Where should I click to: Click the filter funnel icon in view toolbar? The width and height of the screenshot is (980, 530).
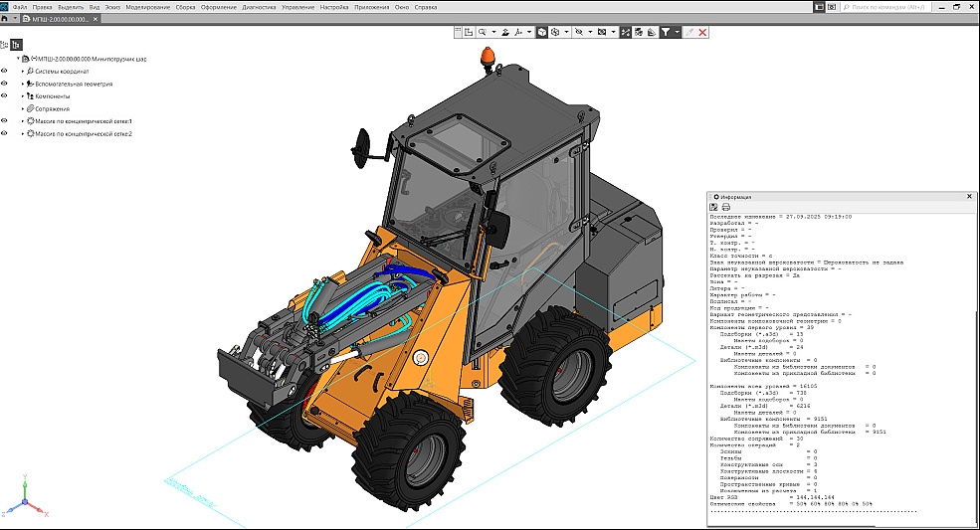coord(666,32)
